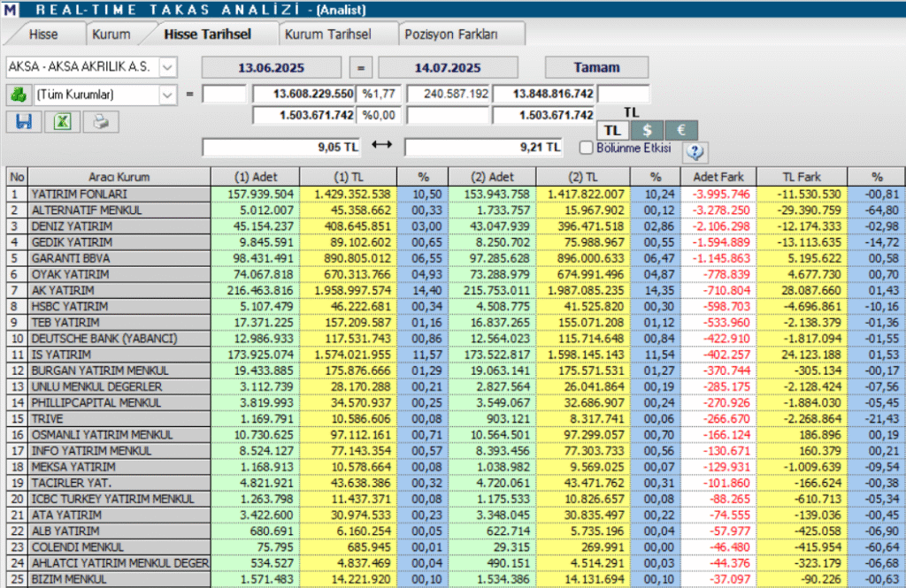Image resolution: width=906 pixels, height=588 pixels.
Task: Click the printer icon
Action: point(101,121)
